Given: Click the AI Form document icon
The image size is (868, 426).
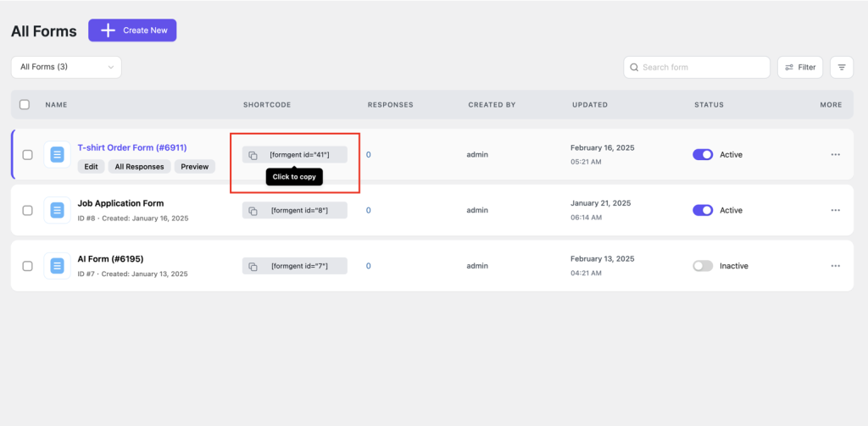Looking at the screenshot, I should pyautogui.click(x=57, y=266).
